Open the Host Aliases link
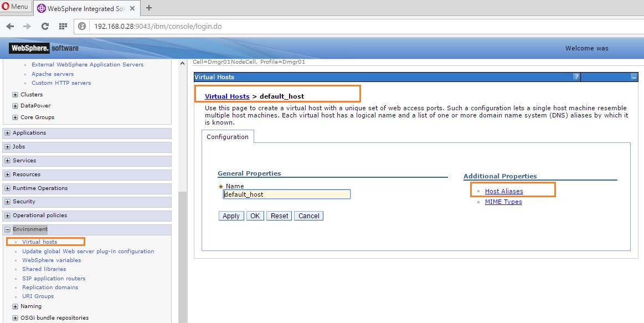Screen dimensions: 644x323 point(504,190)
